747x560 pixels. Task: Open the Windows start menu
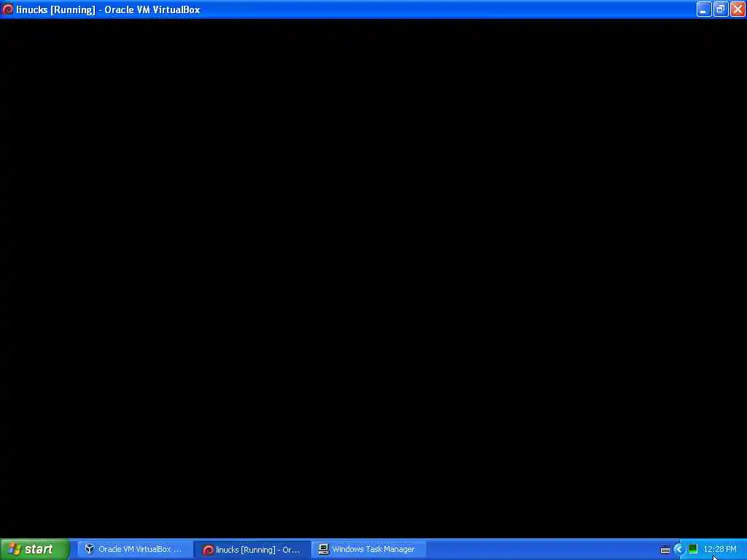pos(35,549)
